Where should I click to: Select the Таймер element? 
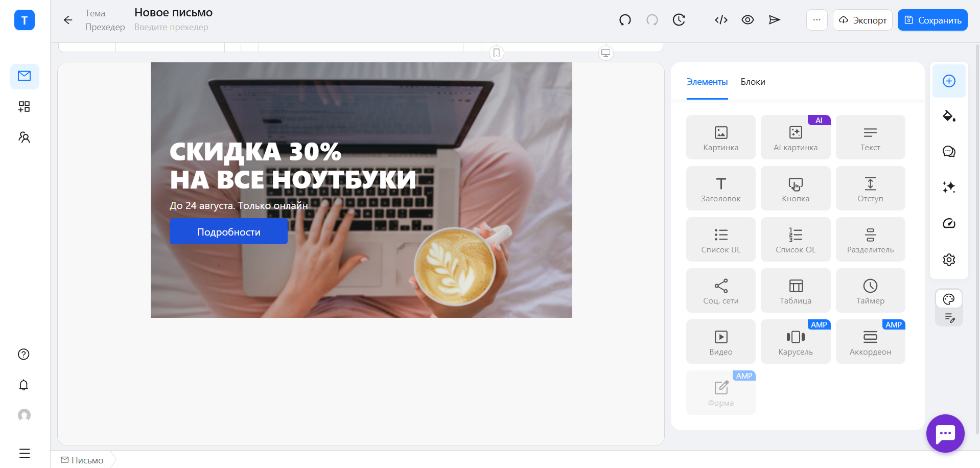click(x=870, y=290)
